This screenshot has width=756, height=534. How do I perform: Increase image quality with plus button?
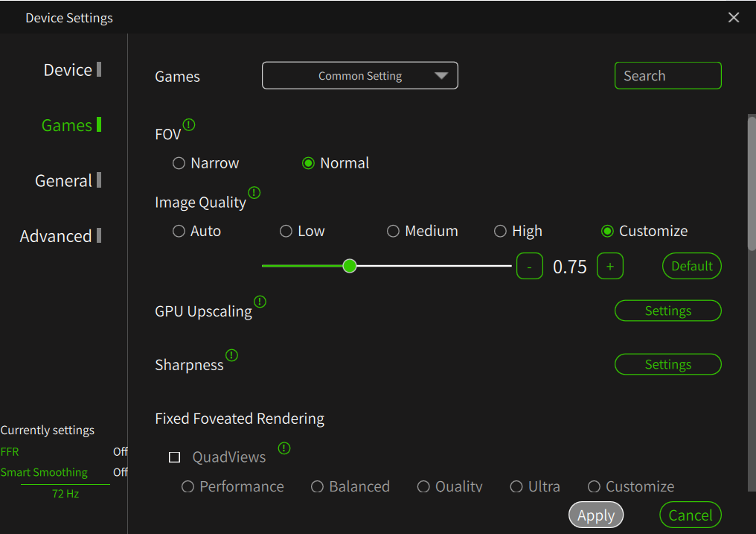[610, 266]
